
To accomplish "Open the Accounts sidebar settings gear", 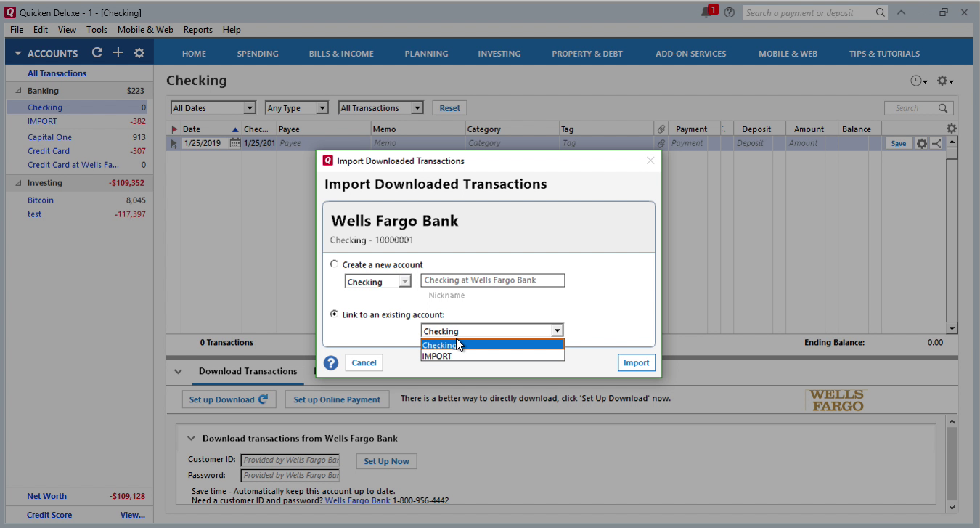I will pos(139,53).
